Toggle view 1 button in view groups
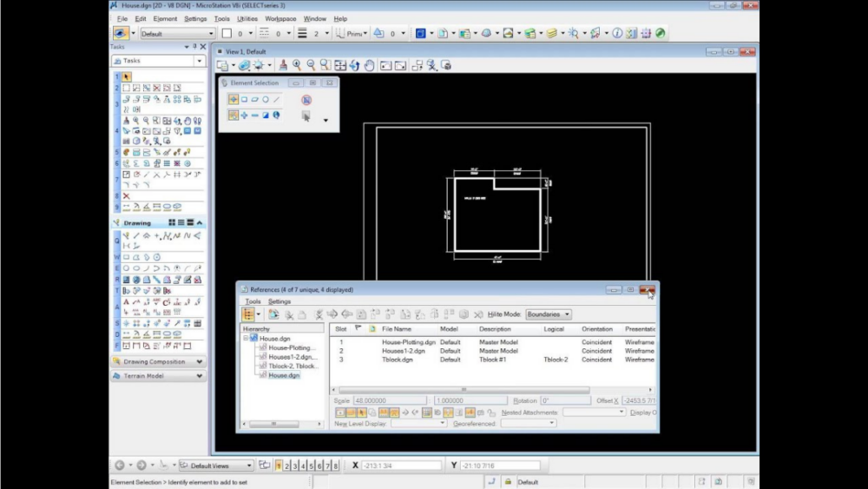Image resolution: width=868 pixels, height=489 pixels. click(279, 466)
